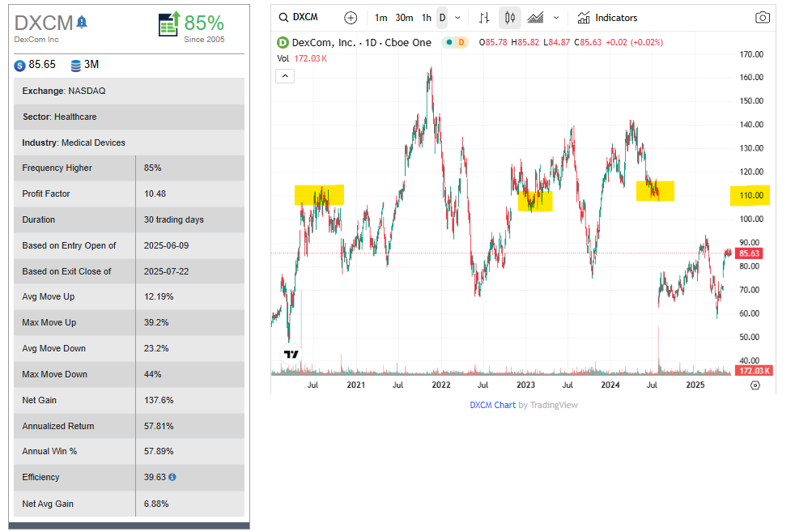Click the Profit Factor value 10.48

click(x=155, y=194)
